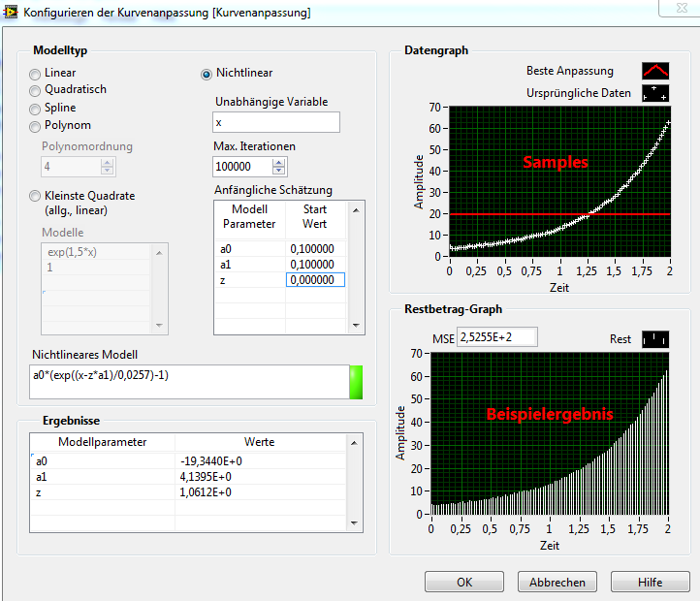Increase Polynomordnung with up arrow
The width and height of the screenshot is (700, 601).
[x=107, y=163]
